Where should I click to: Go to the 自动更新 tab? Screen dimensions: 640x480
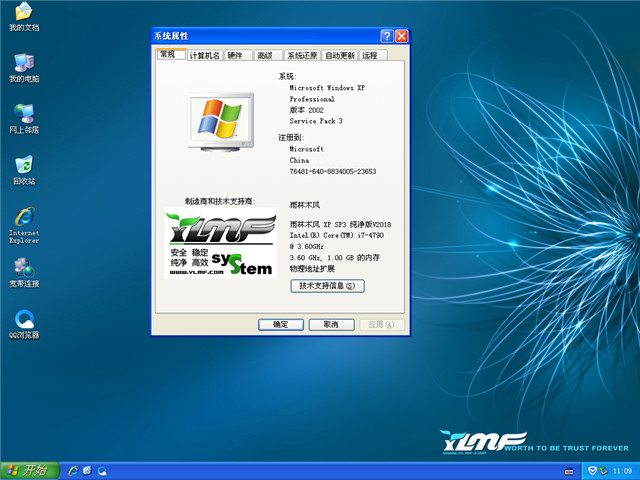(x=339, y=56)
